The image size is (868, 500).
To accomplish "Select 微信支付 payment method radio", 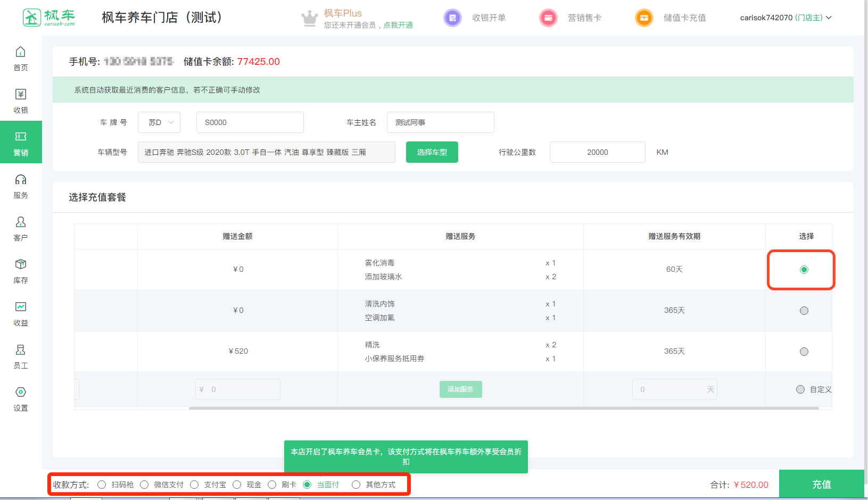I will [x=144, y=485].
